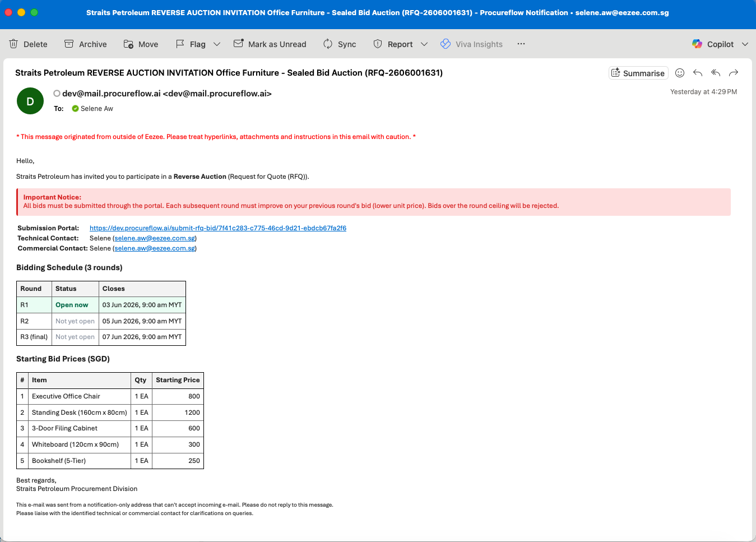Screen dimensions: 756x542
Task: Reply to the sender
Action: pos(698,73)
